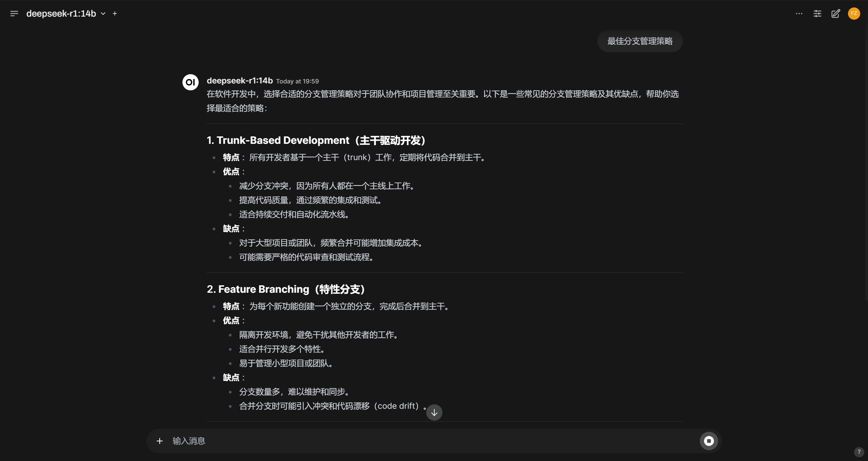Screen dimensions: 868x461
Task: Click the deepseek-r1:14b name above the reply
Action: (239, 81)
